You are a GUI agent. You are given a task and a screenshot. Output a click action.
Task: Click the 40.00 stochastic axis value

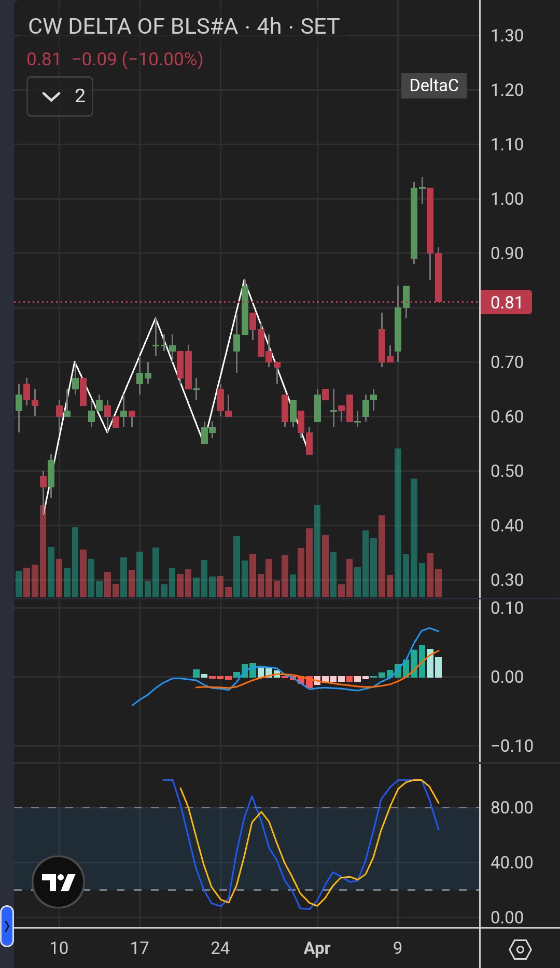point(512,863)
